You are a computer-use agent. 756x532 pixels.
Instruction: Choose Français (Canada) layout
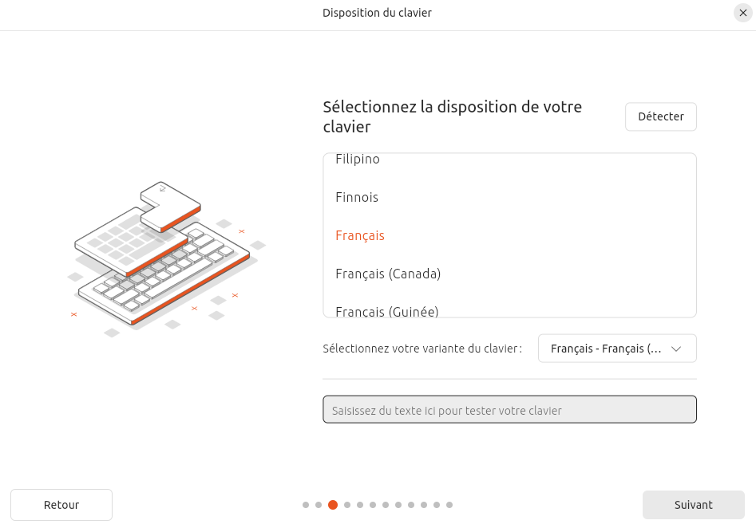point(388,274)
